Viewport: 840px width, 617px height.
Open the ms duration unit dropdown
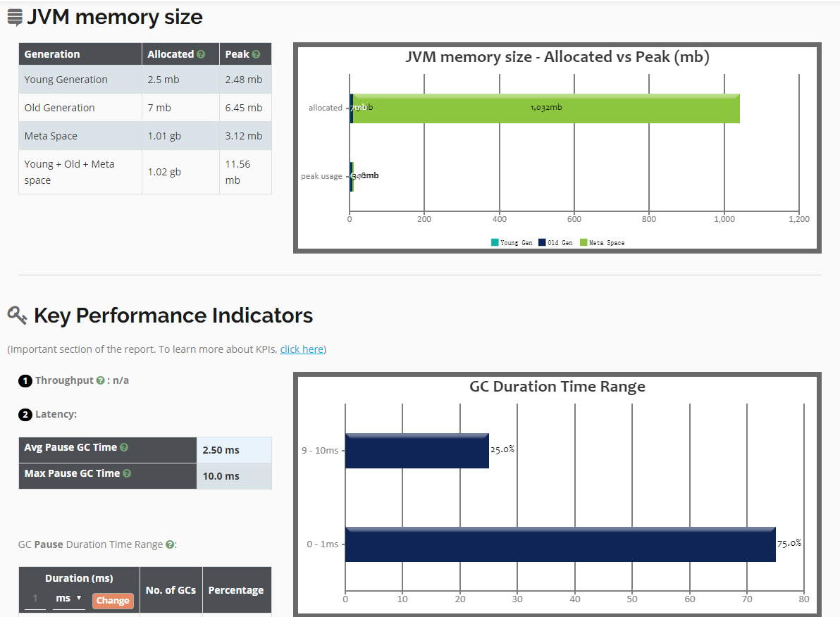[68, 598]
